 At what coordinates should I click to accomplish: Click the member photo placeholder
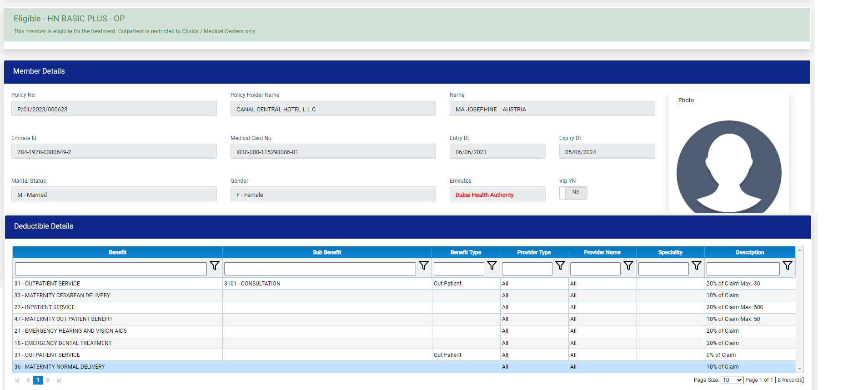click(728, 167)
